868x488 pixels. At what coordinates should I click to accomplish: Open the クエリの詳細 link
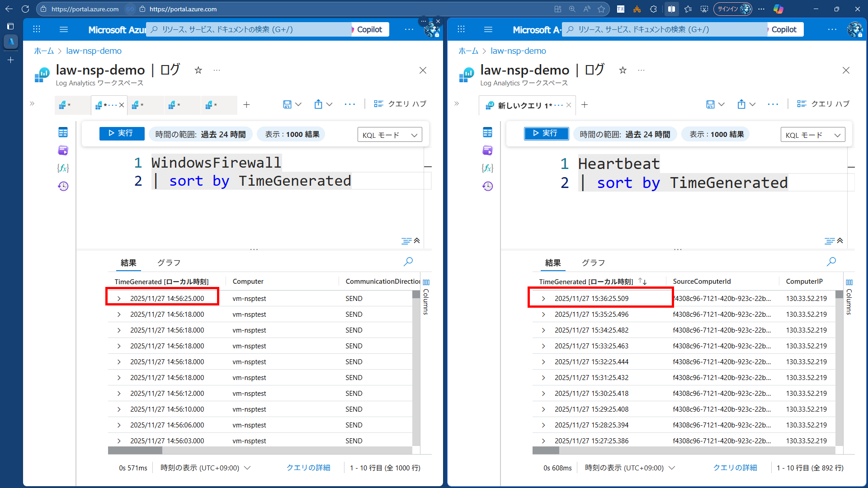tap(308, 468)
